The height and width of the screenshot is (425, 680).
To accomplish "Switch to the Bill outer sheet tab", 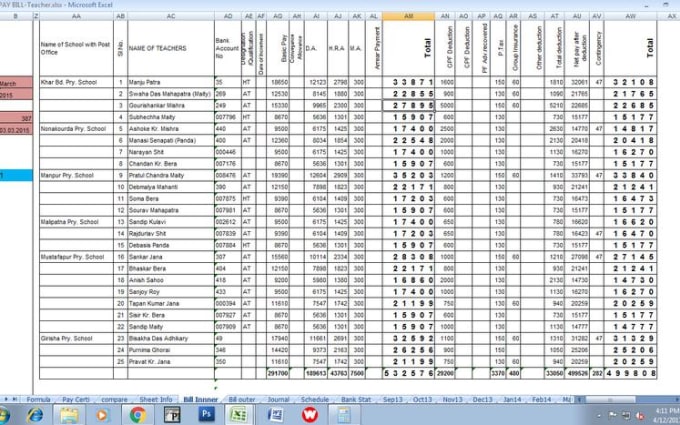I will point(242,399).
